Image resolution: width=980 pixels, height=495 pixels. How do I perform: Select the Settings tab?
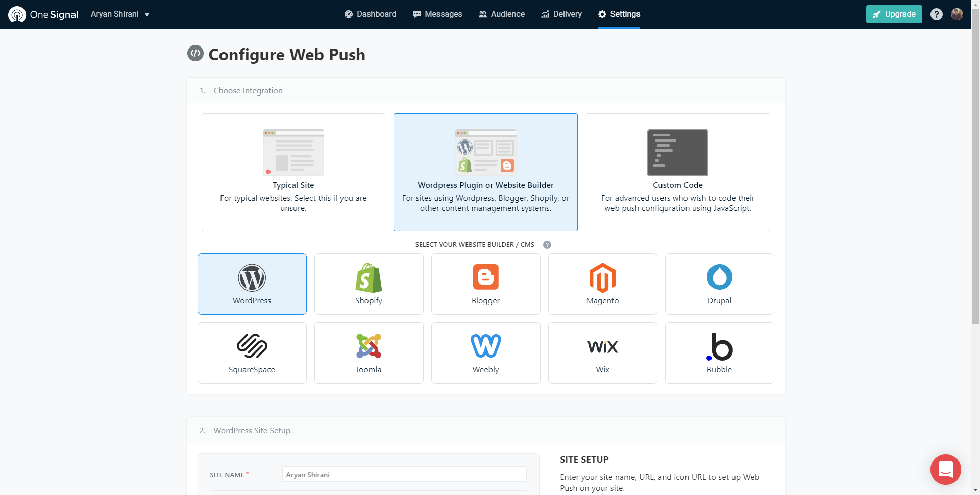(x=619, y=14)
